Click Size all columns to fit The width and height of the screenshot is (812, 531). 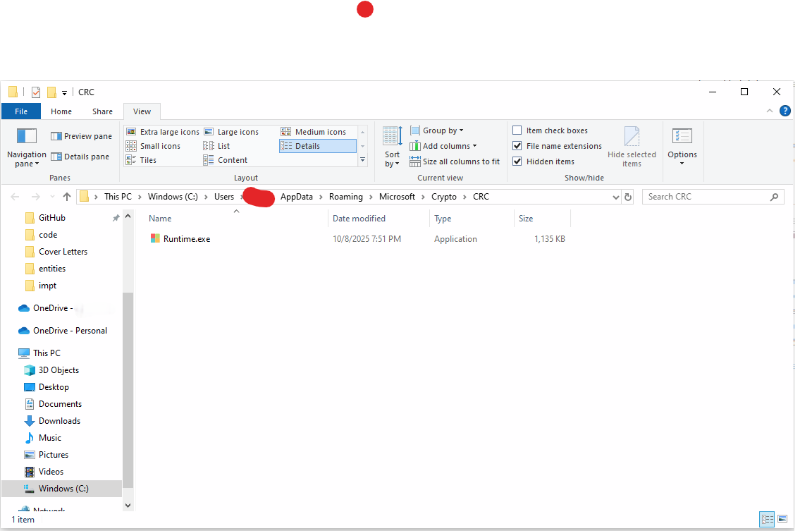pos(455,161)
